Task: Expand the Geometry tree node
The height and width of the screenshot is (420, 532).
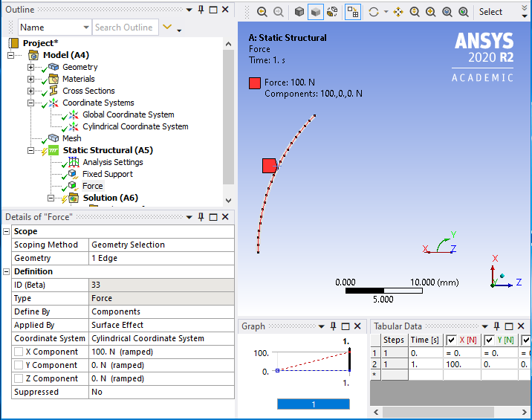Action: coord(30,67)
